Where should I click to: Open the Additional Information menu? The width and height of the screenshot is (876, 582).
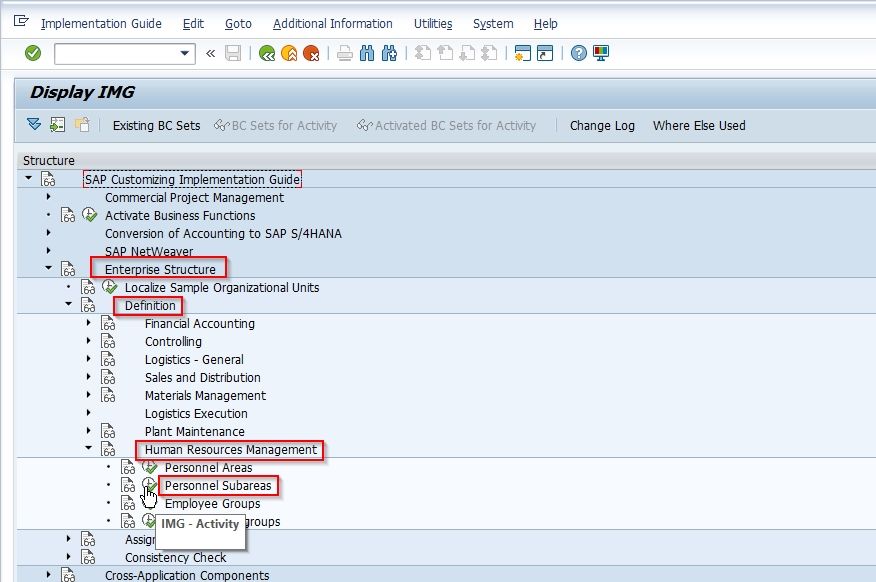click(332, 23)
